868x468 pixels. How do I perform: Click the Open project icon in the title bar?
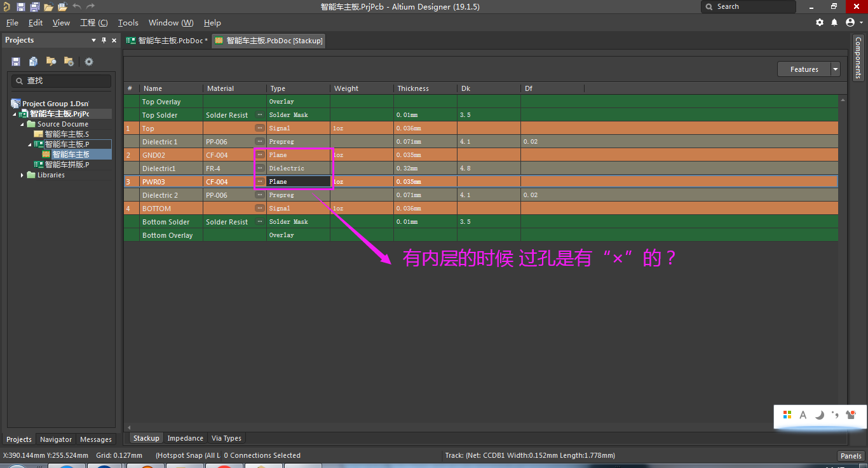62,7
